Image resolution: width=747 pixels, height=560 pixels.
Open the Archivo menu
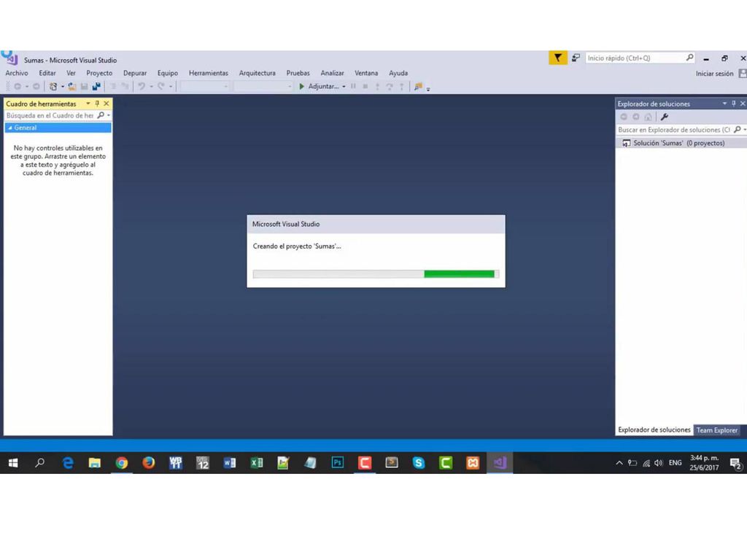click(x=17, y=73)
